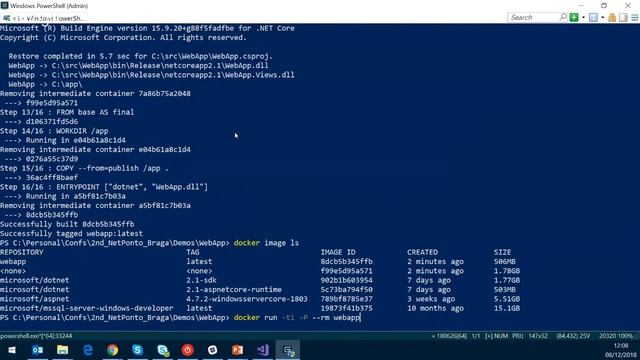
Task: Click the 15.1GB size value
Action: point(507,309)
